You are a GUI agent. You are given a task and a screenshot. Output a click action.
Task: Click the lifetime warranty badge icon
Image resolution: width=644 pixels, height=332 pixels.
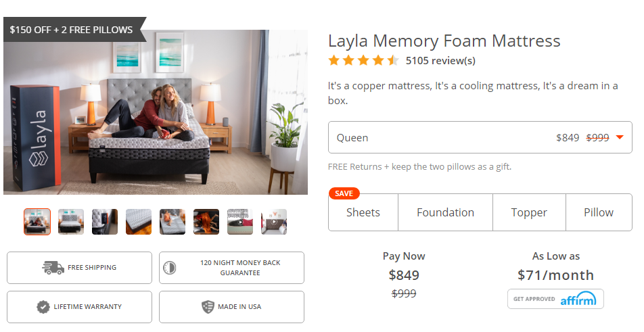(43, 307)
